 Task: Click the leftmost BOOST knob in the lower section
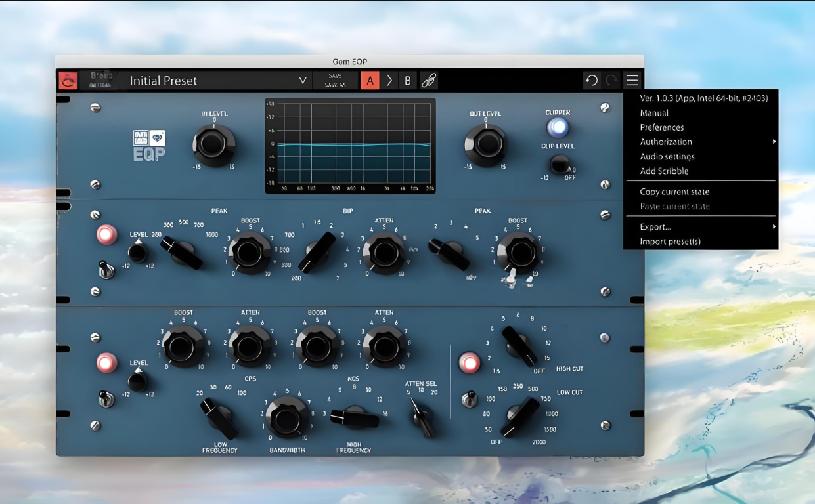[183, 346]
